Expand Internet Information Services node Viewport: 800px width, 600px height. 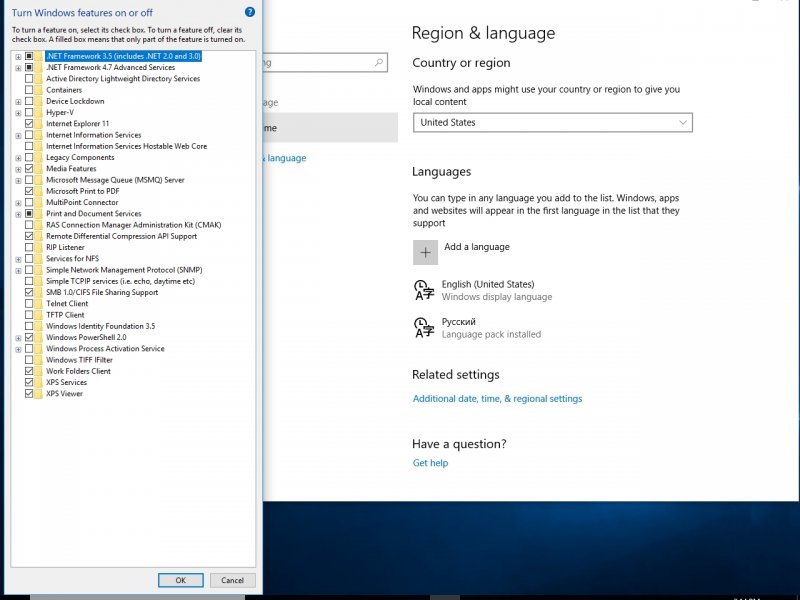18,135
